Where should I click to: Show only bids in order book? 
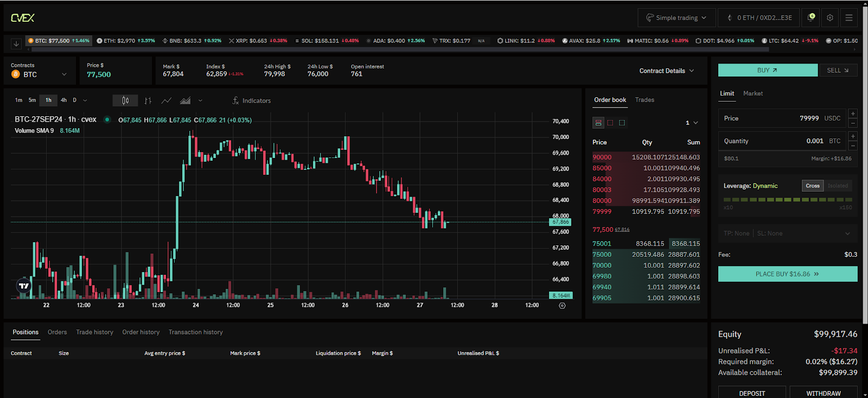pyautogui.click(x=622, y=123)
